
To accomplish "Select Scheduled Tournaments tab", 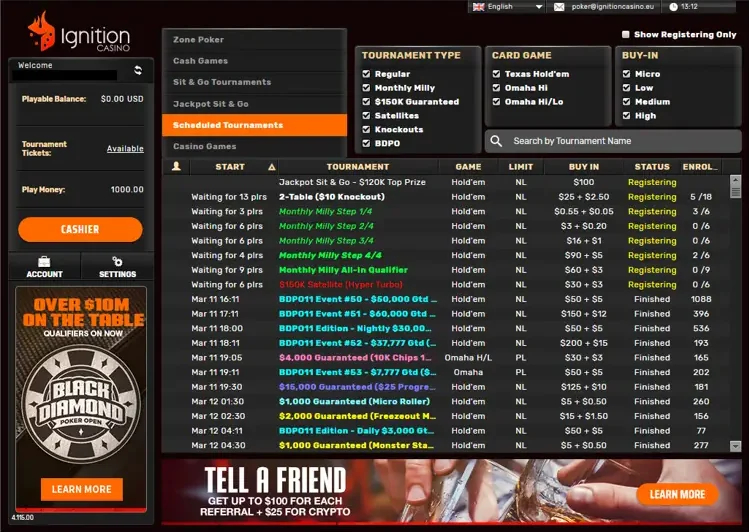I will pos(254,125).
